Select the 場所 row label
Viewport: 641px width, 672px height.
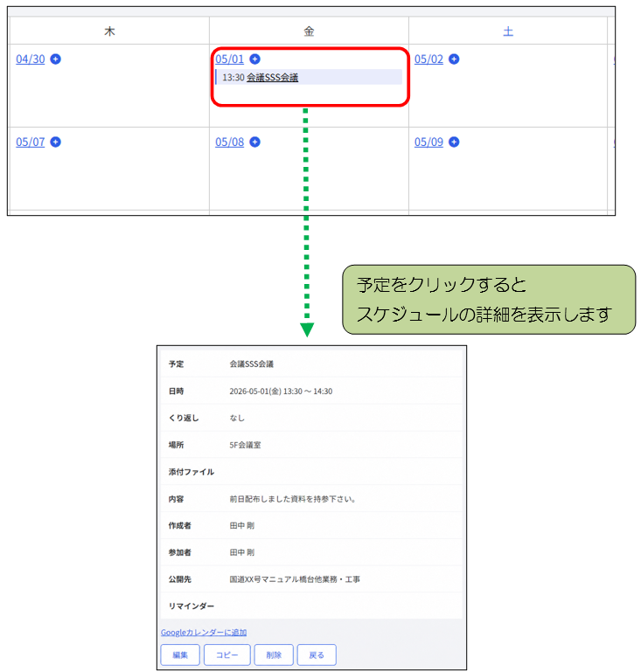(x=177, y=445)
